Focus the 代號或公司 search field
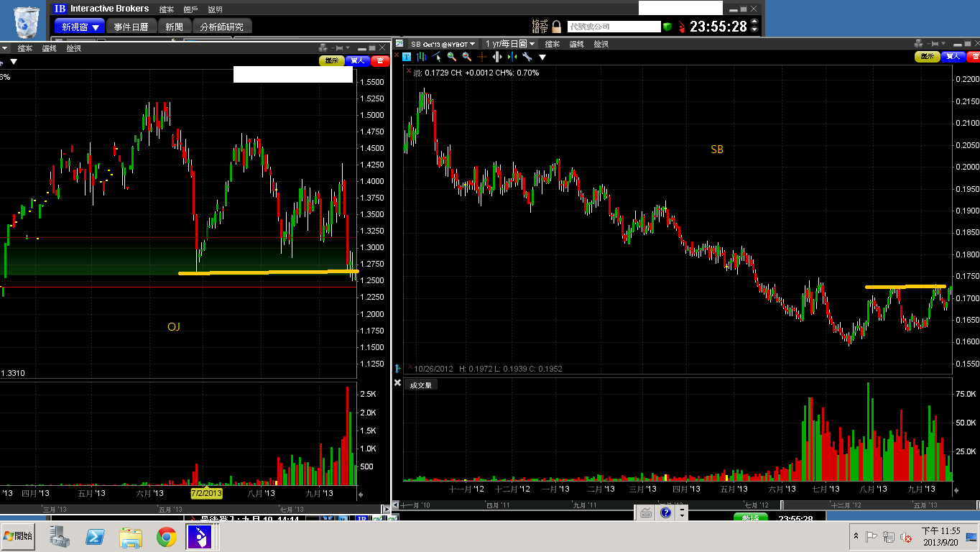This screenshot has width=980, height=552. click(x=614, y=27)
